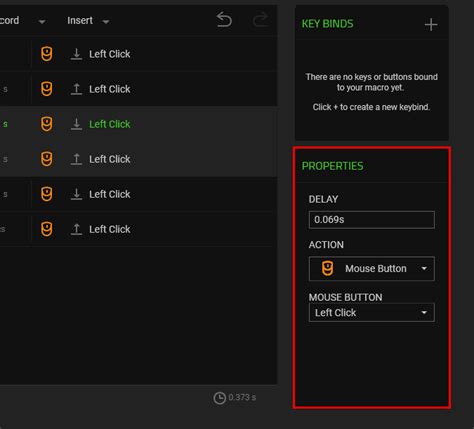Click the greyed-out redo arrow

[x=260, y=20]
